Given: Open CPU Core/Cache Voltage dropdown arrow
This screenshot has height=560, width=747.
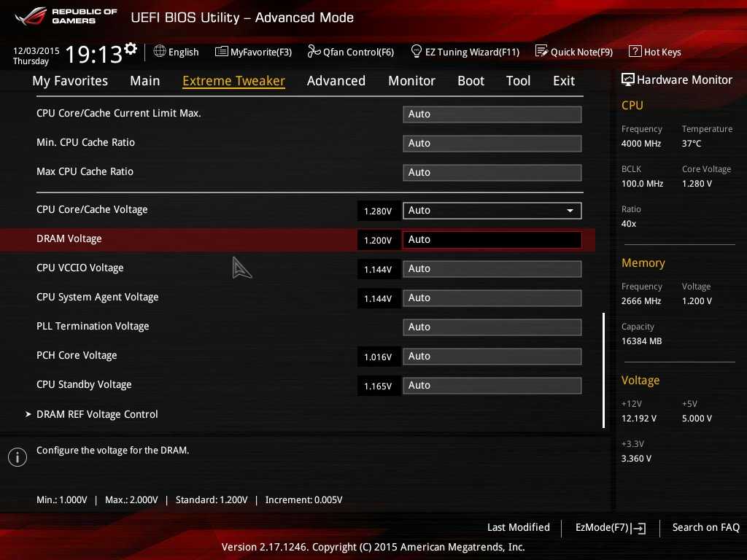Looking at the screenshot, I should (x=570, y=211).
